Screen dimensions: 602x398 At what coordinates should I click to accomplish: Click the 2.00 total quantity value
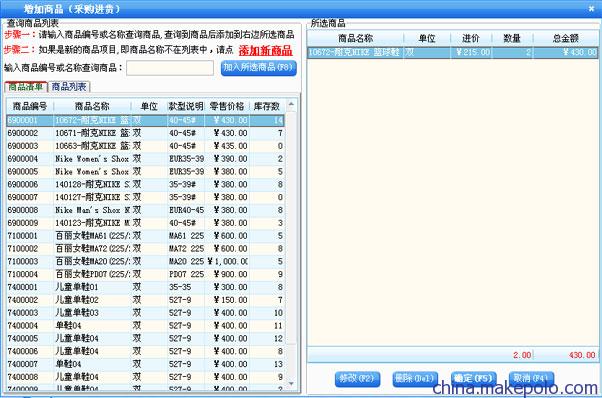click(x=522, y=355)
